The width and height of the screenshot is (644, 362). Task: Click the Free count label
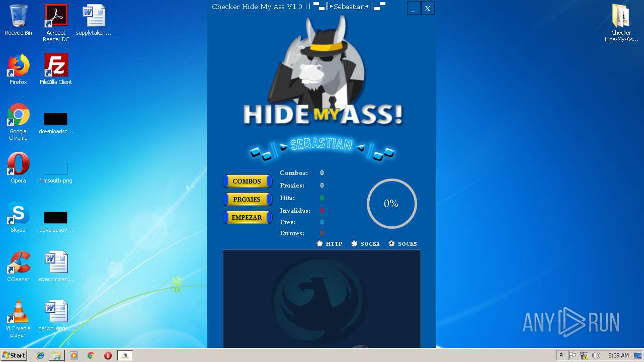coord(288,222)
